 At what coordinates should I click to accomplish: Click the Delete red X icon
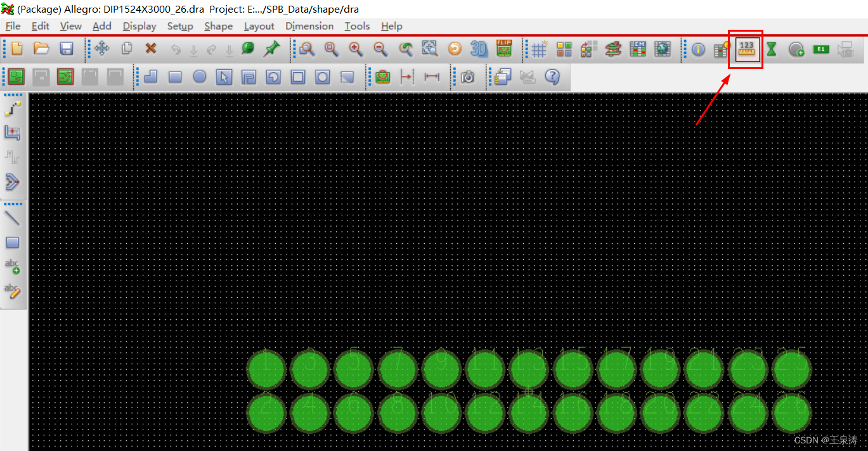[151, 49]
